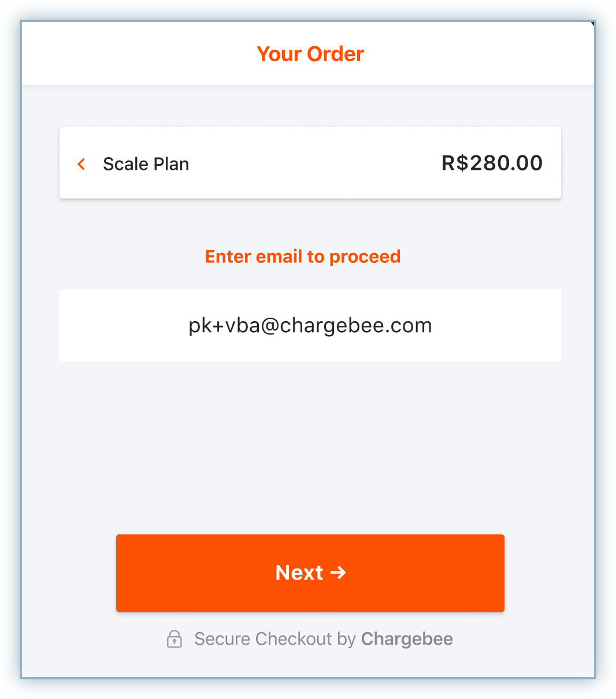Select the Scale Plan label text
The width and height of the screenshot is (616, 699).
pyautogui.click(x=146, y=164)
